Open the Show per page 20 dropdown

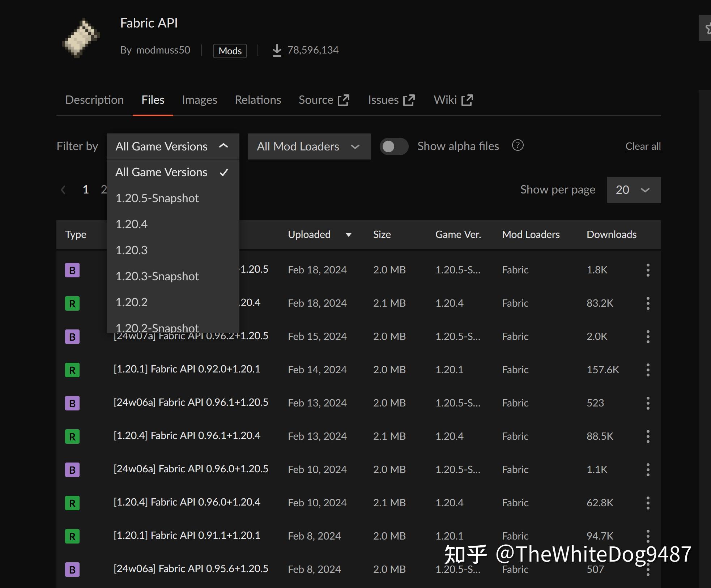[x=633, y=190]
